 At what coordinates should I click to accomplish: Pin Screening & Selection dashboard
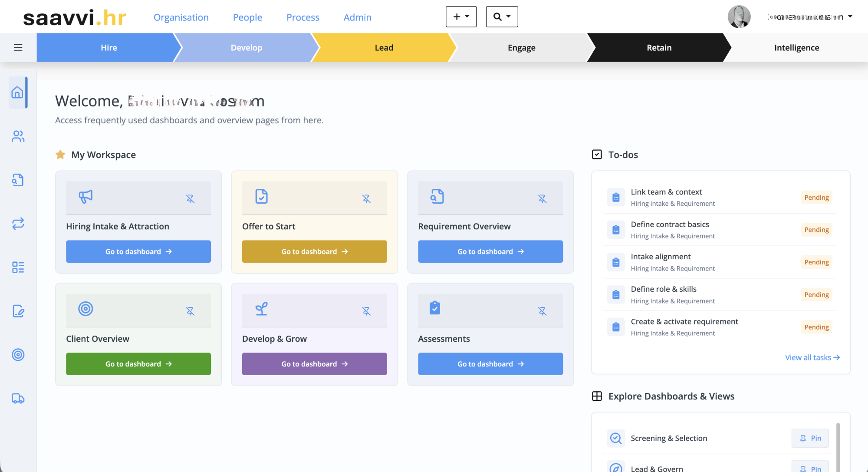[x=810, y=438]
